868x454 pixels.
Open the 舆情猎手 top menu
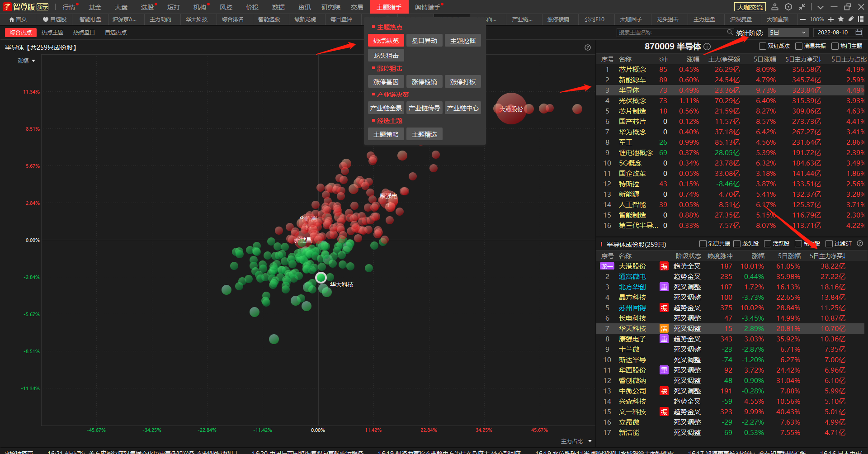click(428, 7)
